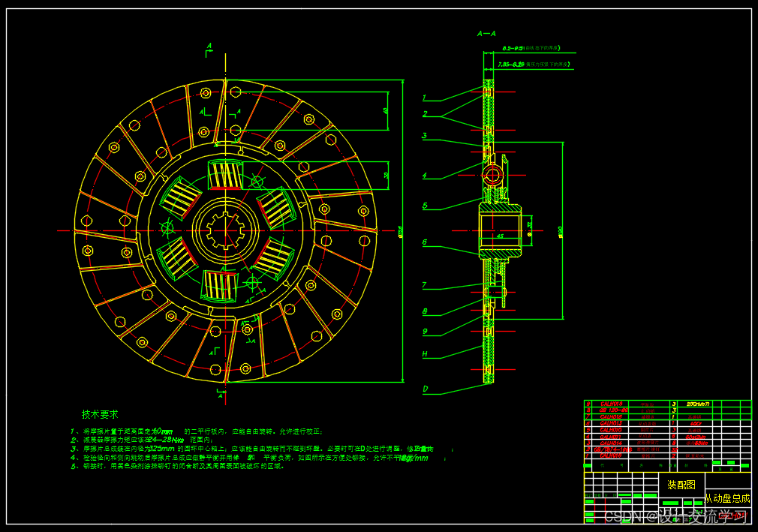Select '40Cr' material cell in parts list
Viewport: 758px width, 532px height.
click(x=696, y=423)
